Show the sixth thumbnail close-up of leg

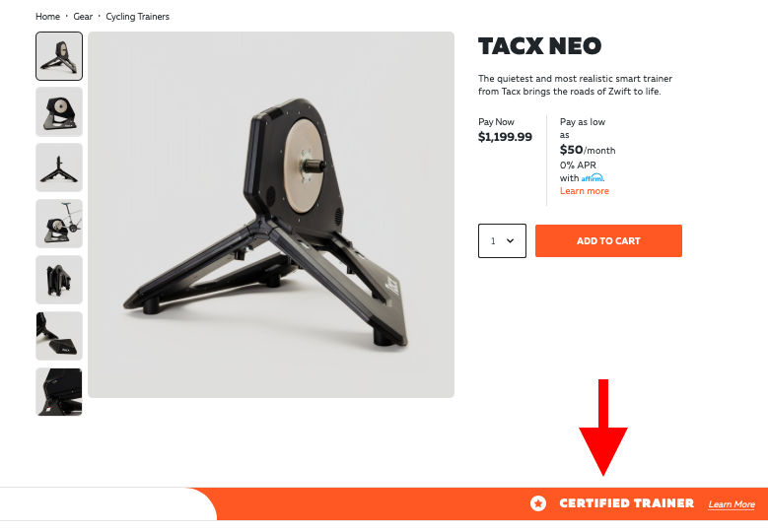click(59, 336)
